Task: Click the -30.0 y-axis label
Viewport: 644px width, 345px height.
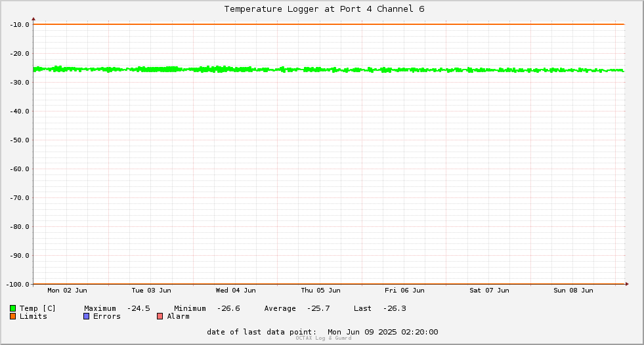Action: tap(20, 83)
